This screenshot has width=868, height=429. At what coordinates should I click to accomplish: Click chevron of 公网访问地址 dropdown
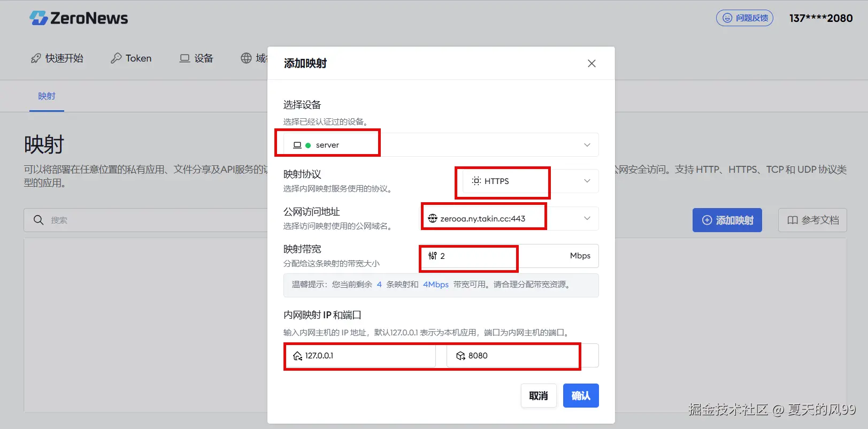click(x=587, y=218)
